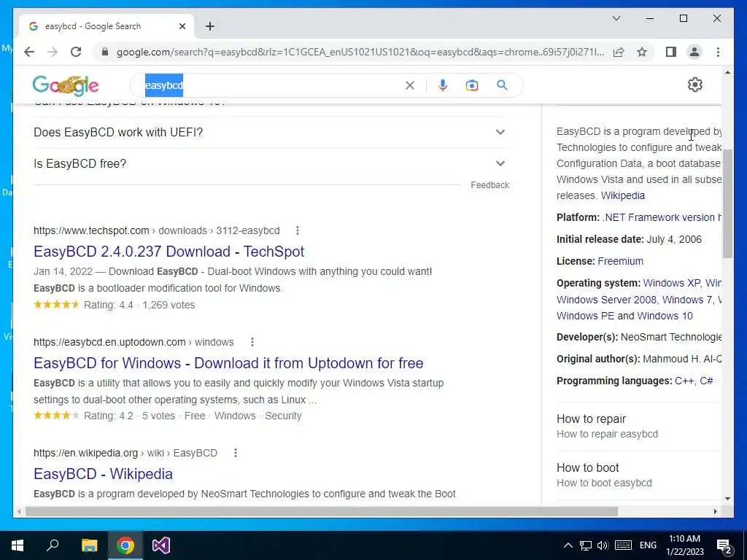Click the scroll-down arrow
Image resolution: width=747 pixels, height=560 pixels.
(727, 499)
